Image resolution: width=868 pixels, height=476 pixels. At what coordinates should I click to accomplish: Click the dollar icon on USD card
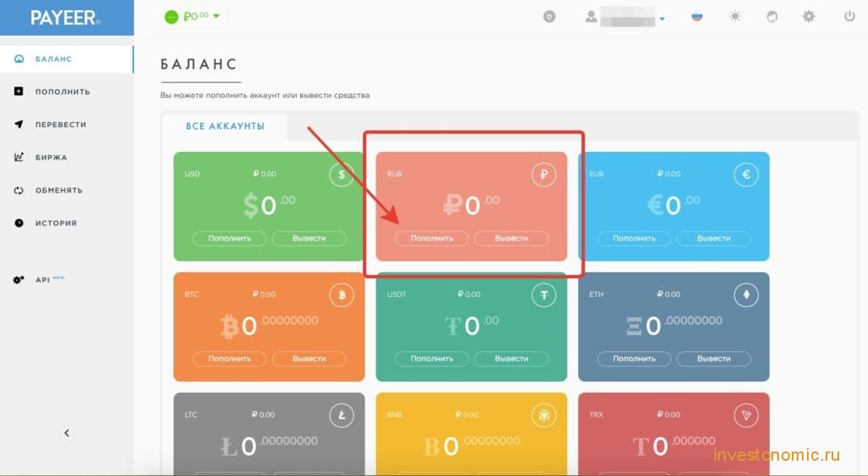click(342, 175)
